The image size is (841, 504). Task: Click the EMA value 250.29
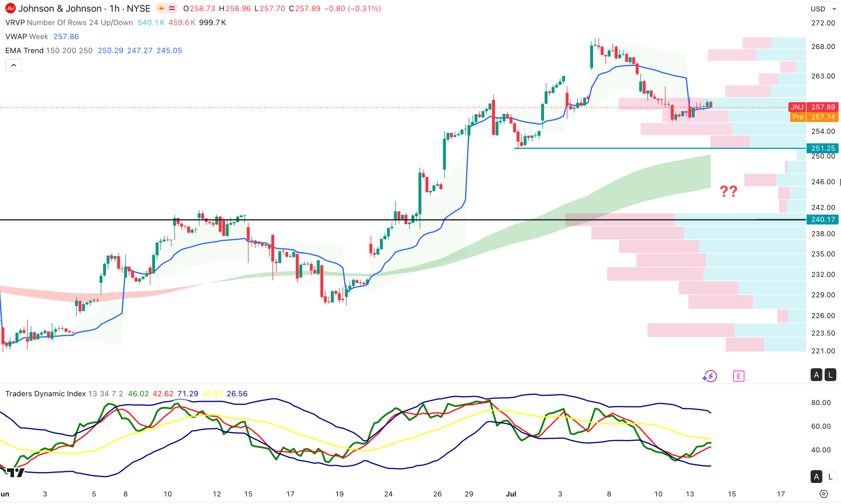[x=110, y=50]
